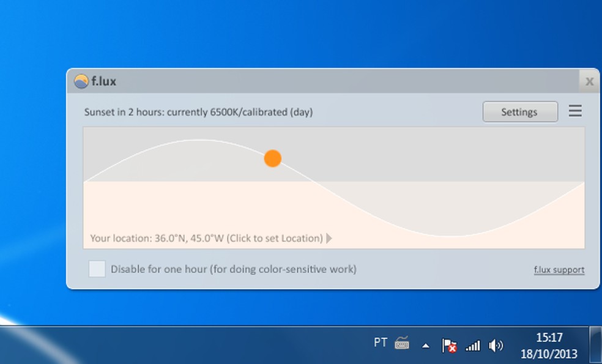602x364 pixels.
Task: Click the daylight curve graph area
Action: pyautogui.click(x=334, y=188)
